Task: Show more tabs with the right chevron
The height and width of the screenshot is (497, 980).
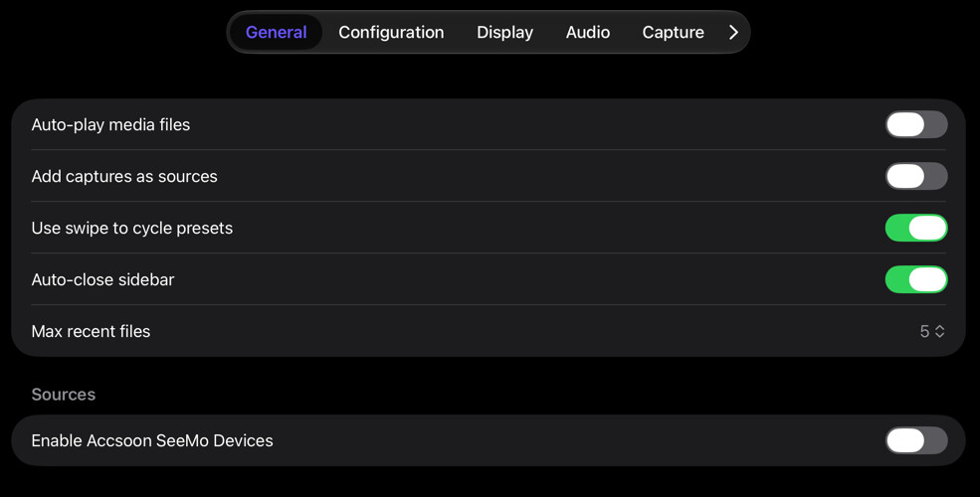Action: [x=733, y=33]
